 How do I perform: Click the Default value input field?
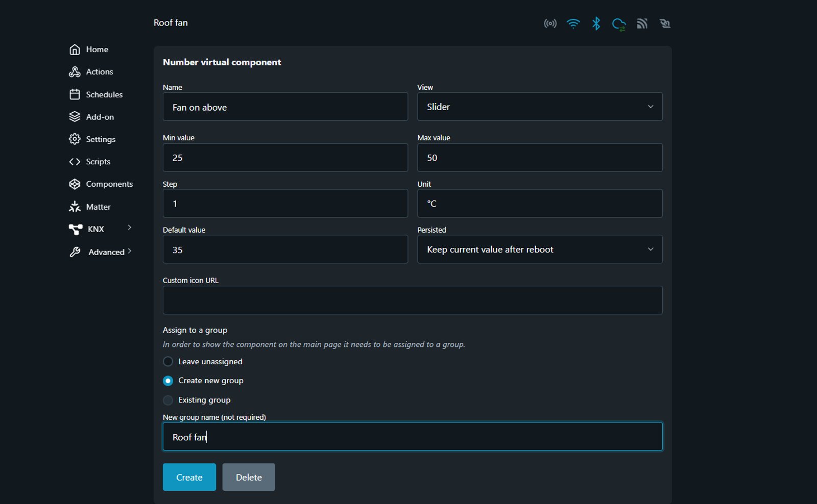click(285, 249)
